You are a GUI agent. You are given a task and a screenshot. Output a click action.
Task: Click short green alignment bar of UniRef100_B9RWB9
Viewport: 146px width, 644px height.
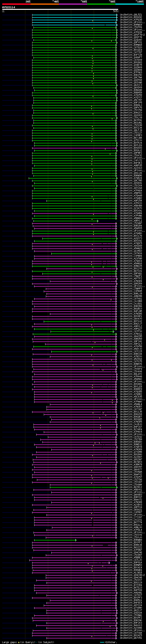[55, 540]
